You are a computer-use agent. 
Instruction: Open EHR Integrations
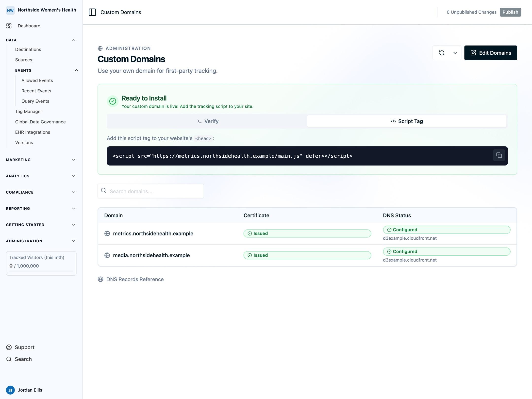[33, 132]
